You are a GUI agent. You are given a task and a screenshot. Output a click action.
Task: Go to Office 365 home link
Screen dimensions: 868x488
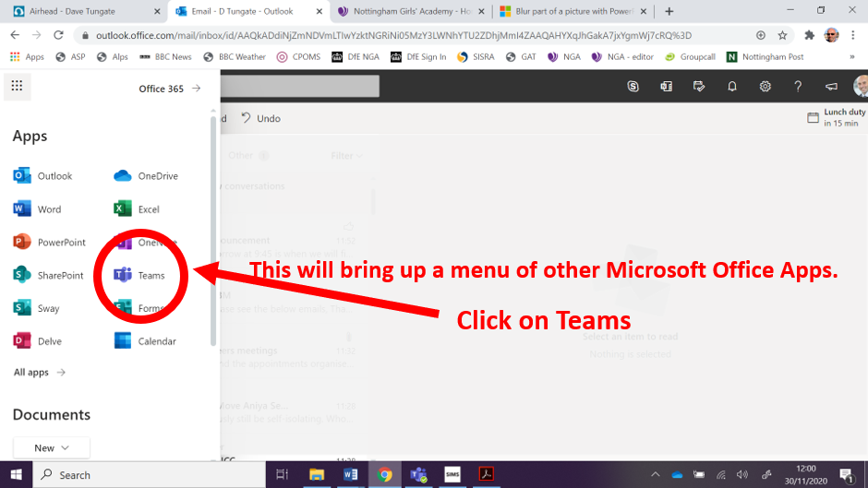click(x=169, y=89)
